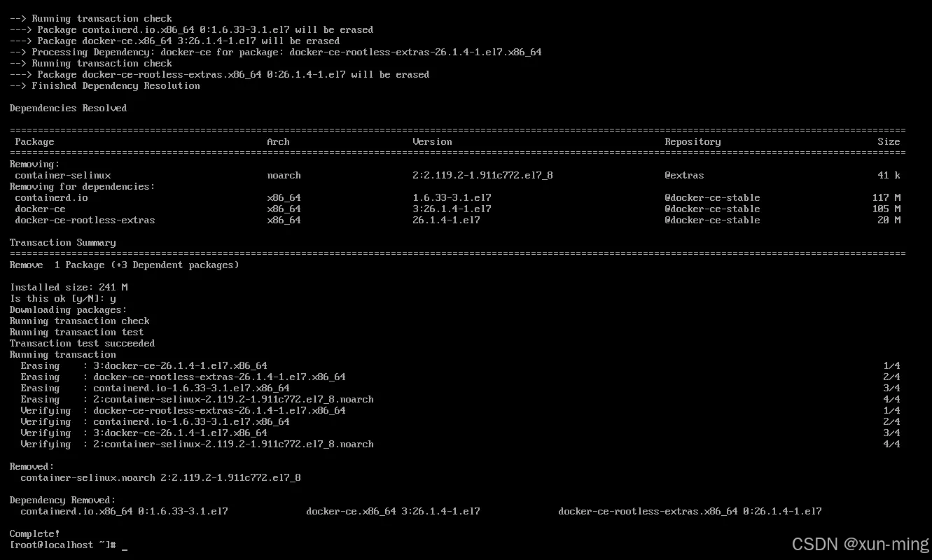Click 'container-selinux' in the package table
The image size is (932, 560).
pos(62,175)
